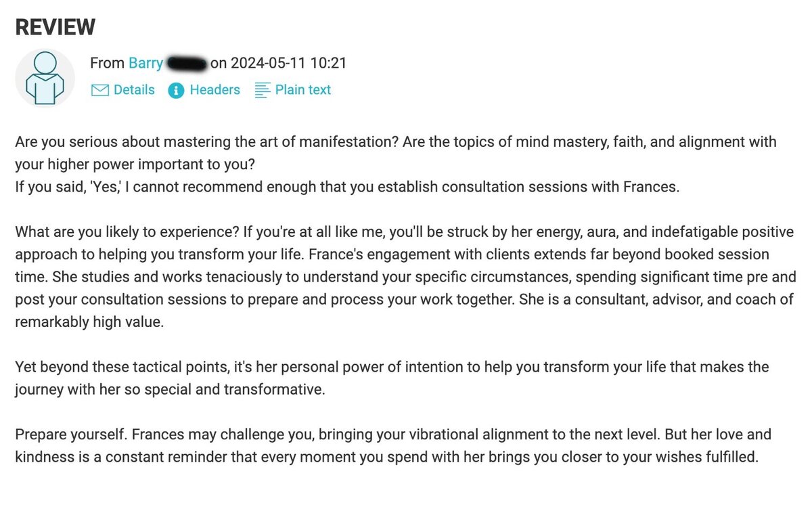Click the timestamp 2024-05-11 10:21

(289, 63)
